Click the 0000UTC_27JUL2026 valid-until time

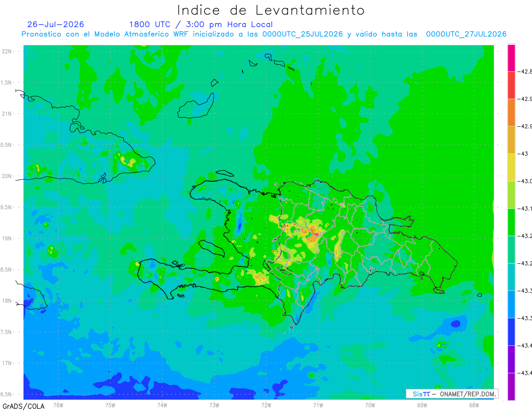[x=466, y=34]
